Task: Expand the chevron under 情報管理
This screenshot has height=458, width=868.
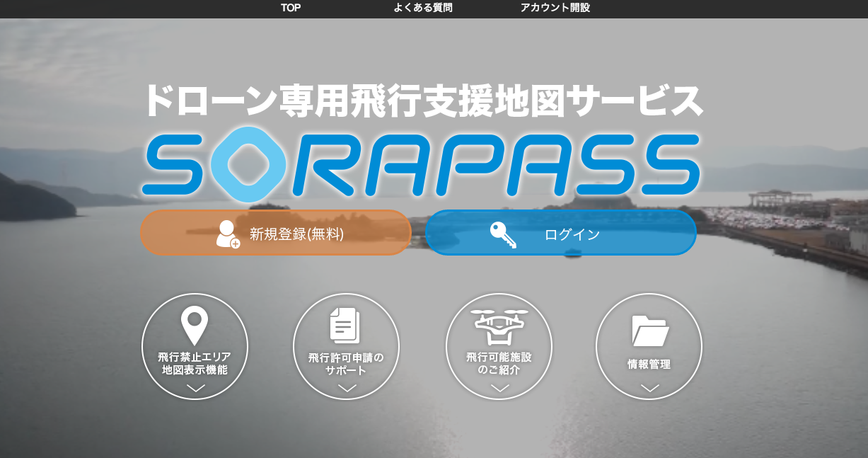Action: click(x=649, y=388)
